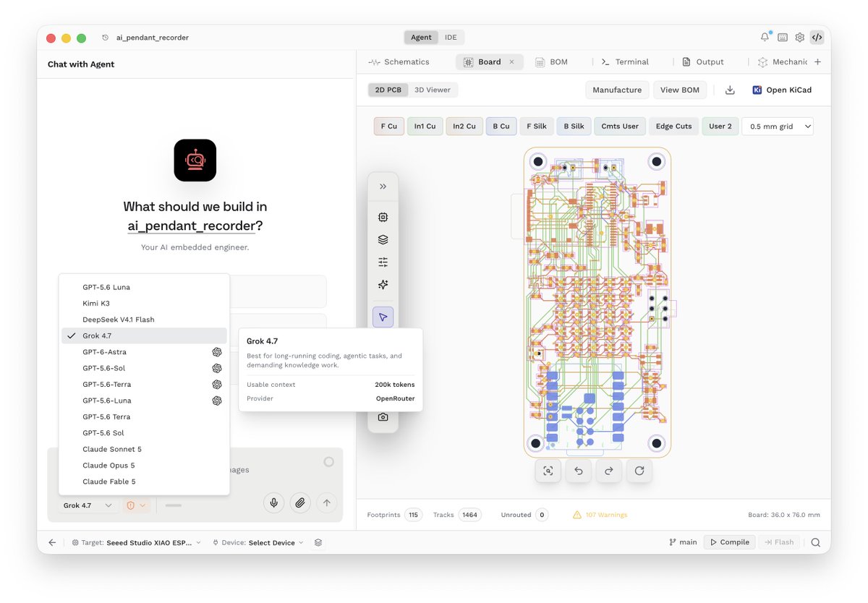Select the AI sparkle tool

383,285
